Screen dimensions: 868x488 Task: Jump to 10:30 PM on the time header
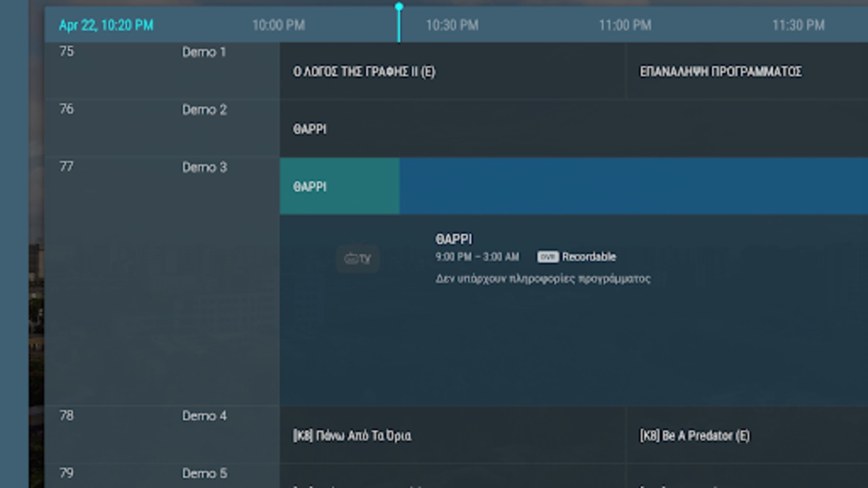tap(452, 26)
